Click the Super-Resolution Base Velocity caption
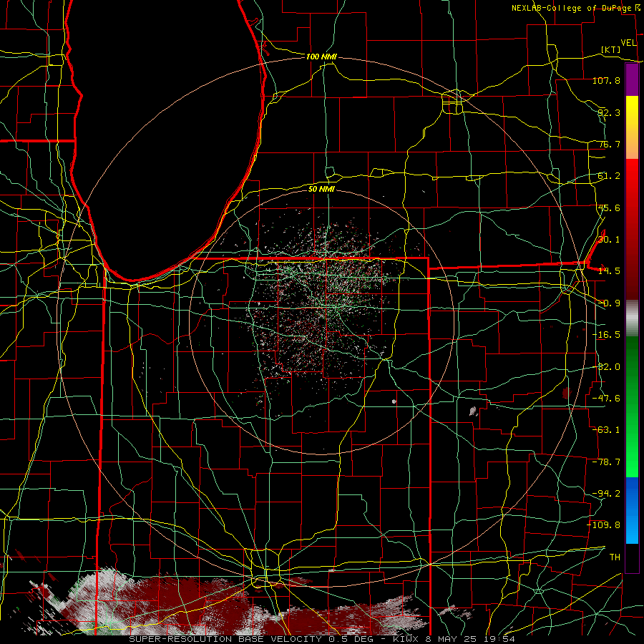 pos(322,639)
